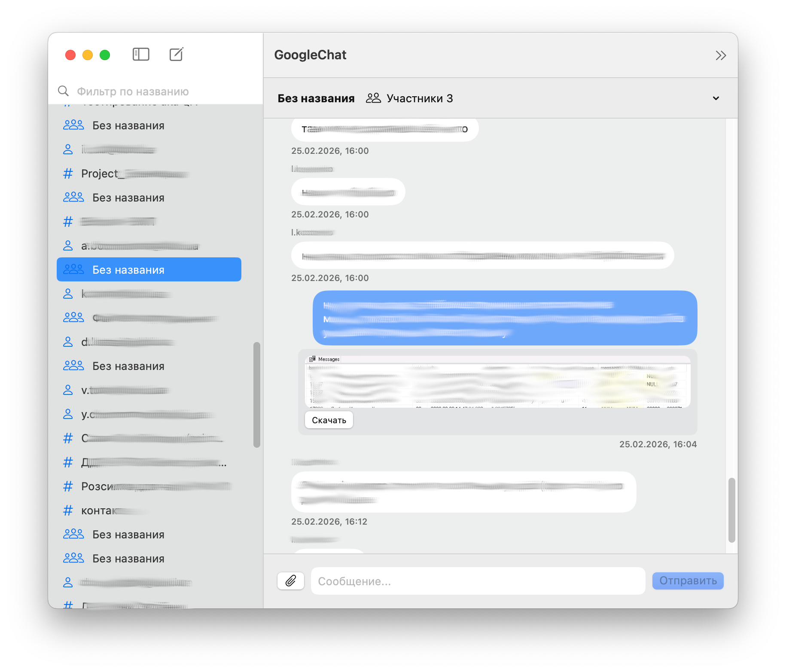Click the person icon next to 'v.' chat
The image size is (786, 672).
[68, 390]
